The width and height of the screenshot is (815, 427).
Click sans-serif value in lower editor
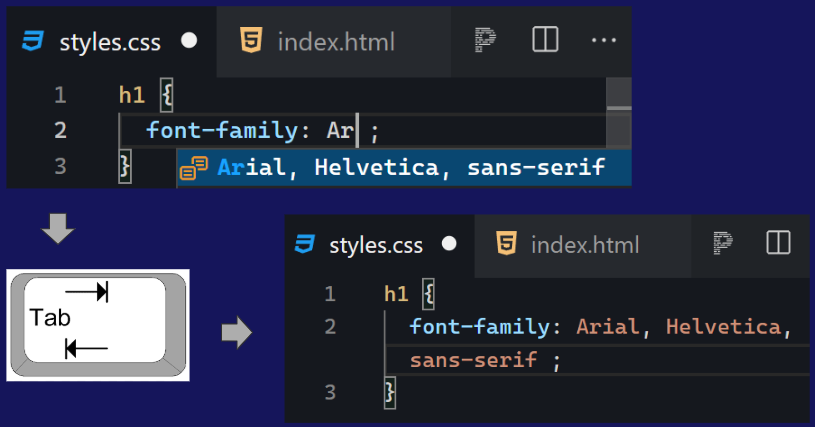(473, 360)
